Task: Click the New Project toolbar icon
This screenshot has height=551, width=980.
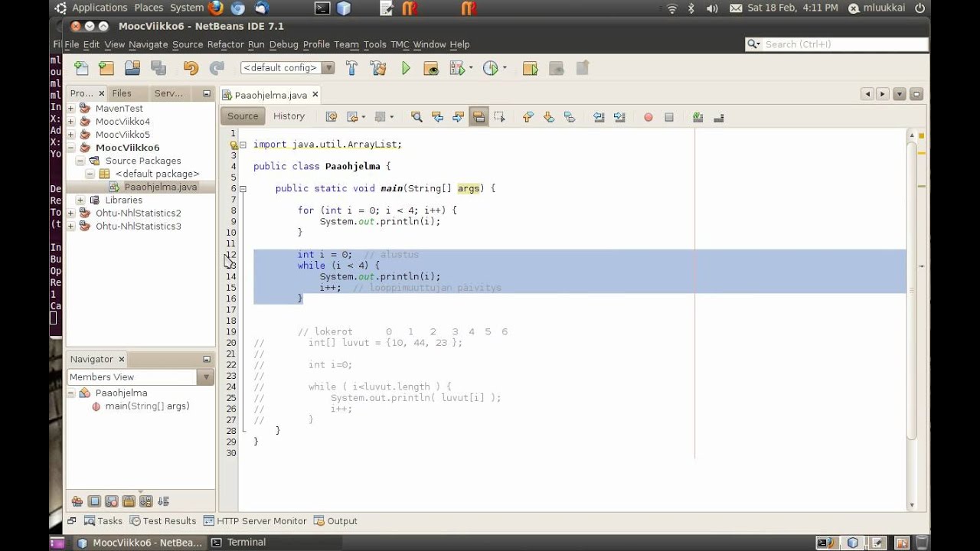Action: click(x=106, y=68)
